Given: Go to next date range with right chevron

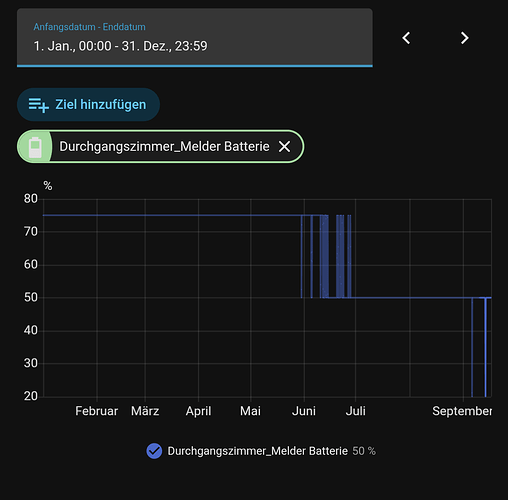Looking at the screenshot, I should click(x=465, y=38).
